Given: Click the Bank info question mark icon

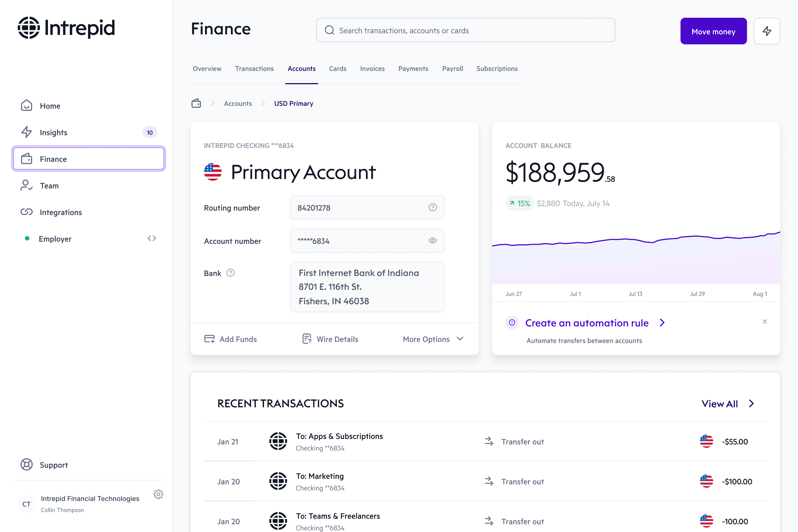Looking at the screenshot, I should tap(230, 273).
